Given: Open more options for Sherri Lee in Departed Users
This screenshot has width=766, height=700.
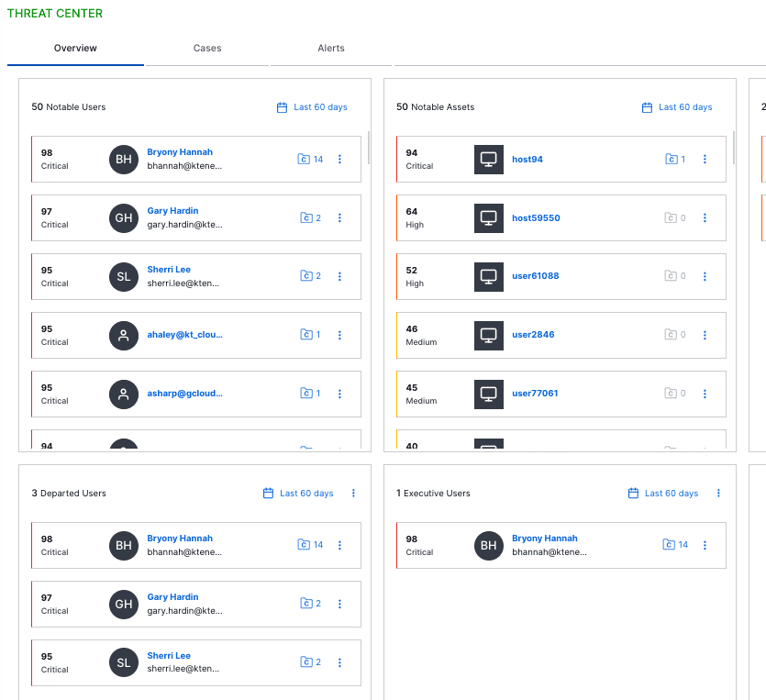Looking at the screenshot, I should click(x=339, y=662).
